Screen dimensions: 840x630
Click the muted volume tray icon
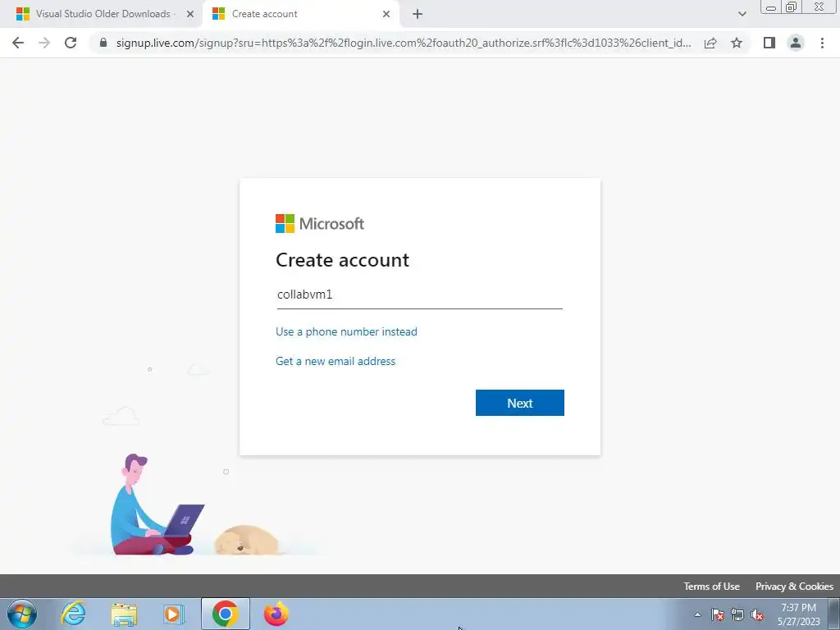click(x=757, y=614)
